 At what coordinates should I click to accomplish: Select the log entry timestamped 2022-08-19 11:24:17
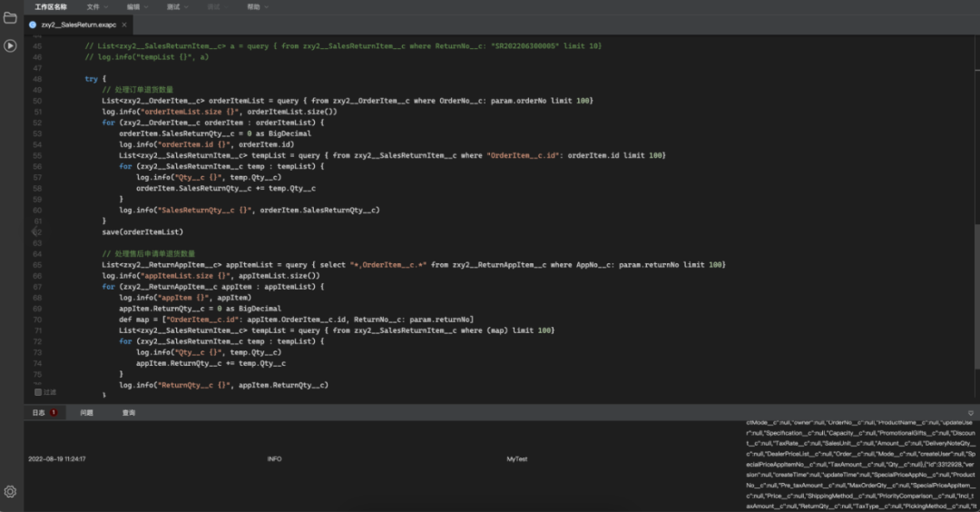[x=57, y=459]
